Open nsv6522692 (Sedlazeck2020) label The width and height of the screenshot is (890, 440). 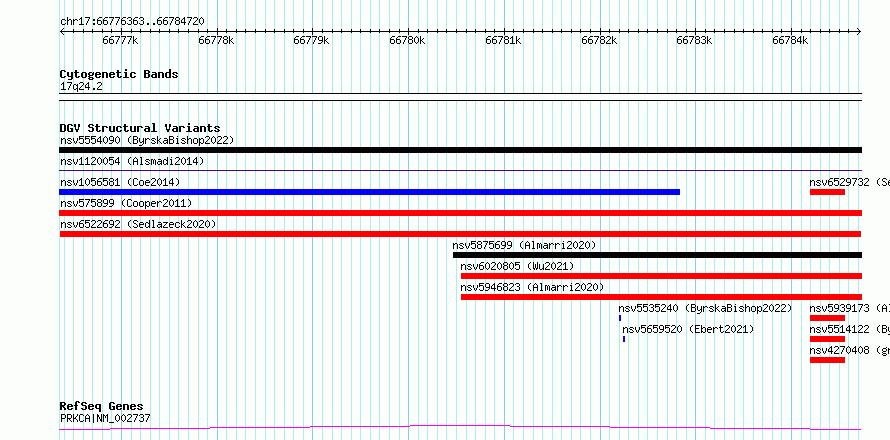[138, 224]
